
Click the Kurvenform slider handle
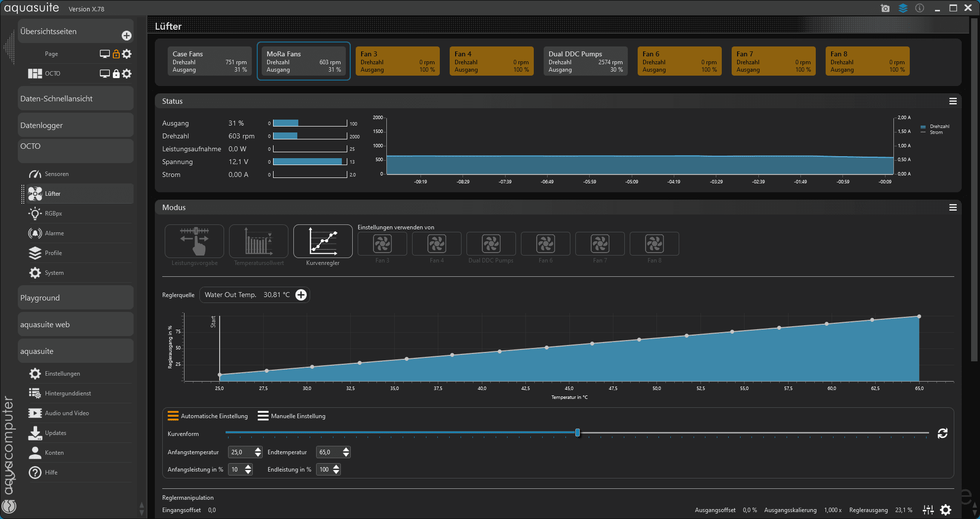[x=577, y=433]
